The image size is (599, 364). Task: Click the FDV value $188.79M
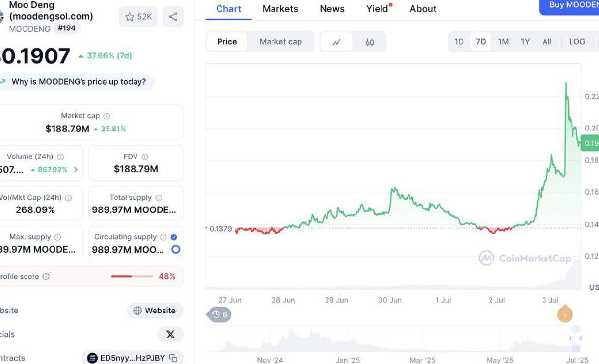tap(136, 170)
